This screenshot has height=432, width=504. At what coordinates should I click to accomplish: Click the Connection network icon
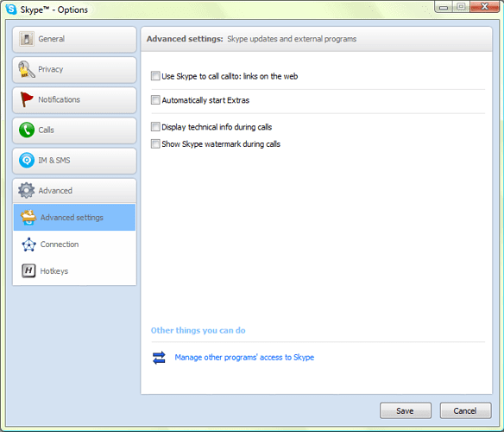point(29,245)
